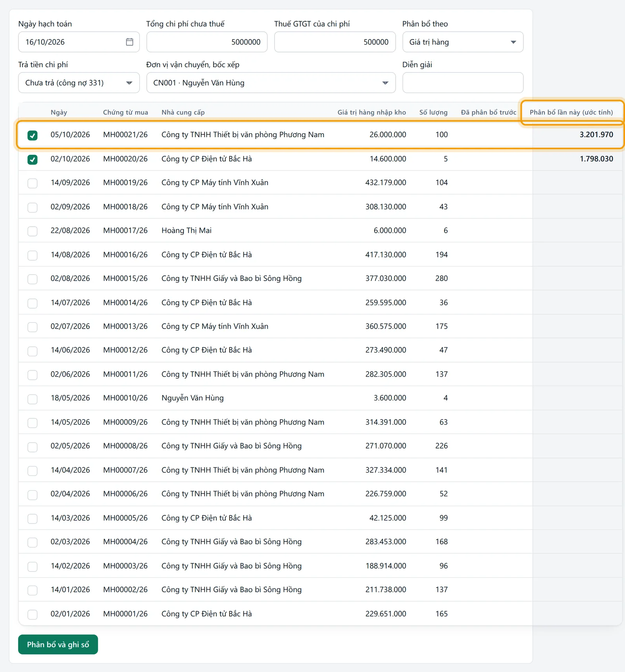This screenshot has height=672, width=625.
Task: Tick the checkbox for MH00013/26
Action: click(32, 327)
